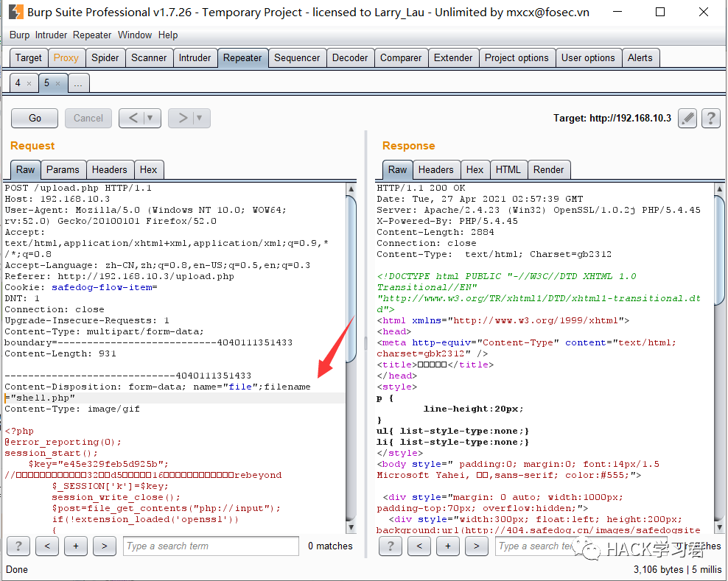Click the safedog-flow-item cookie text
The height and width of the screenshot is (581, 728).
coord(102,288)
